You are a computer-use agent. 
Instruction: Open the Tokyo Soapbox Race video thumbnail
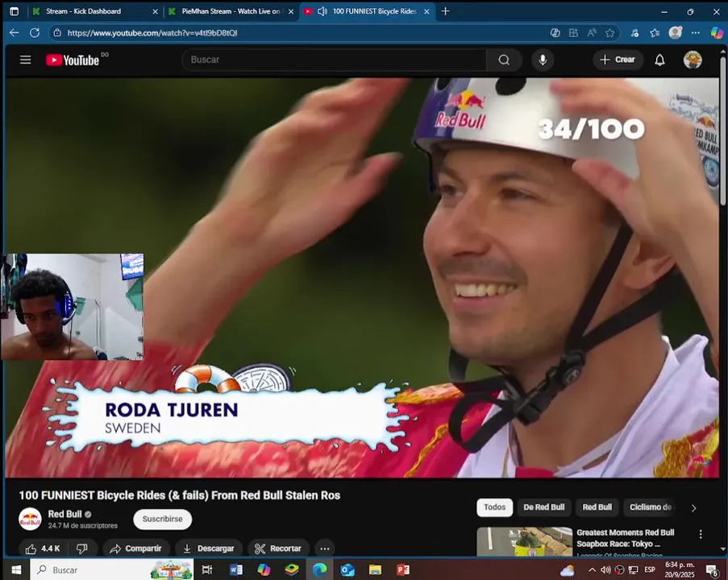coord(525,541)
